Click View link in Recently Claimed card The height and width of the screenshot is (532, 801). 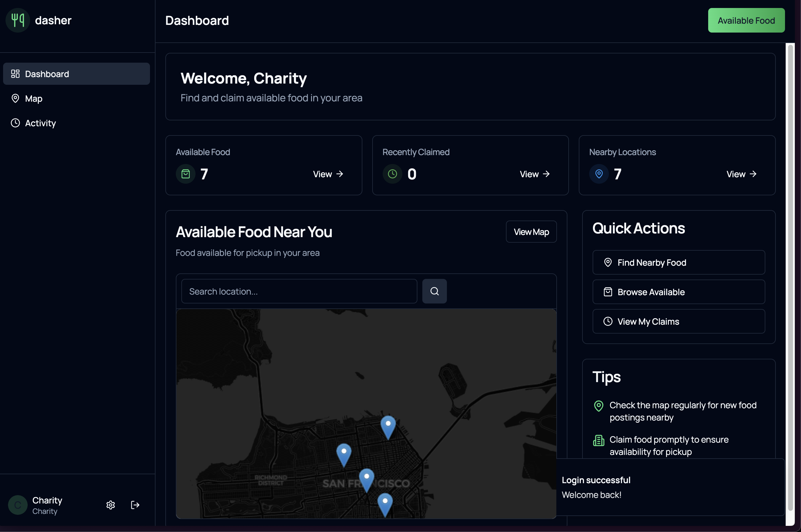535,174
